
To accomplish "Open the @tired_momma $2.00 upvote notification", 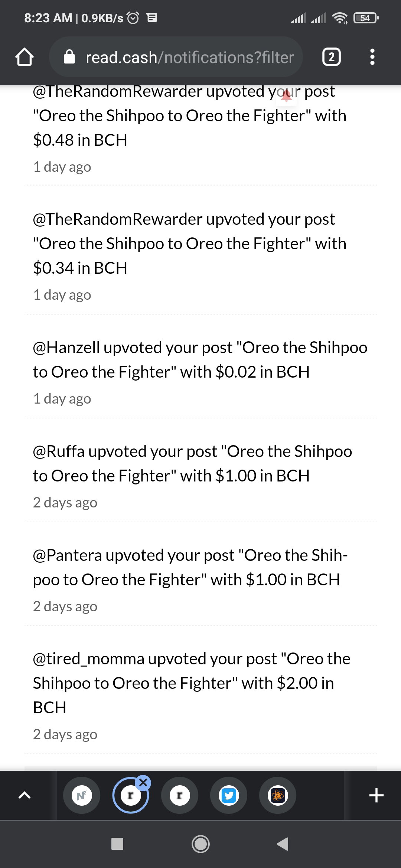I will tap(200, 696).
